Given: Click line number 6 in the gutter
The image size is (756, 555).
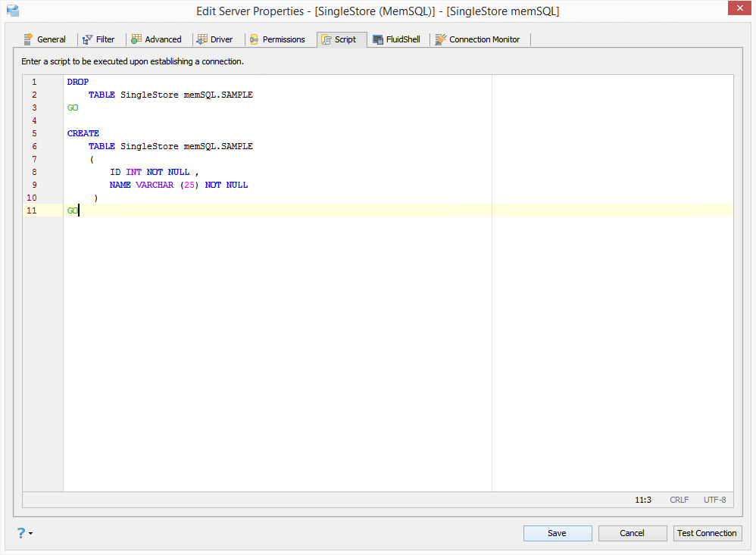Looking at the screenshot, I should tap(34, 146).
